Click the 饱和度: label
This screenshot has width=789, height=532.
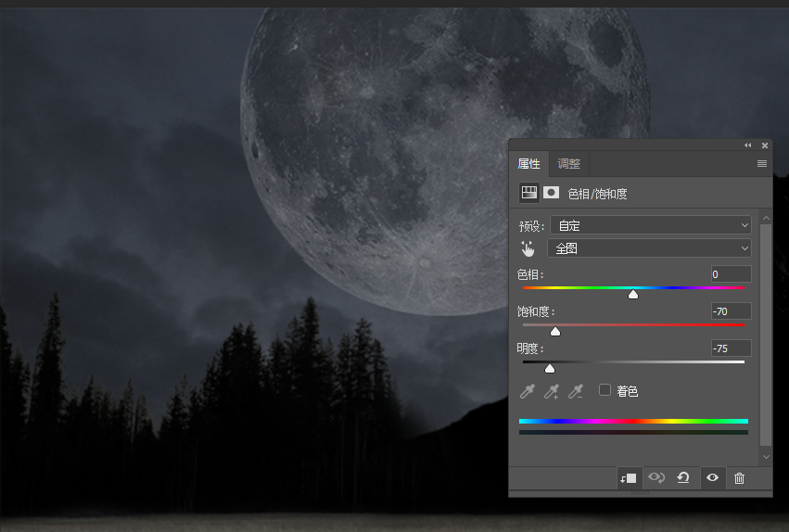[536, 311]
